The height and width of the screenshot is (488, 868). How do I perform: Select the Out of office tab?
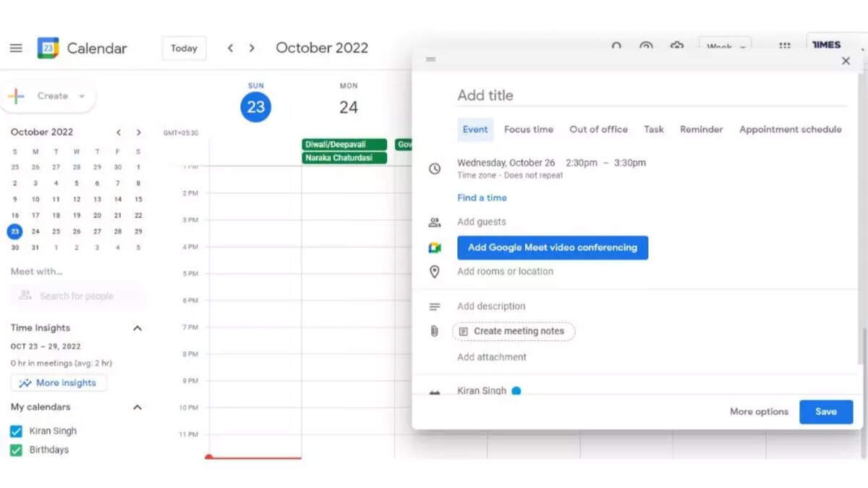[x=598, y=130]
